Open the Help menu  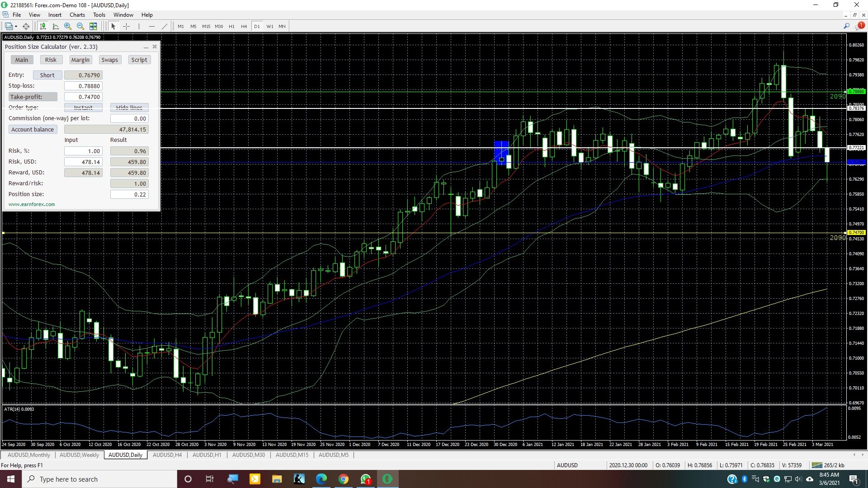(147, 14)
